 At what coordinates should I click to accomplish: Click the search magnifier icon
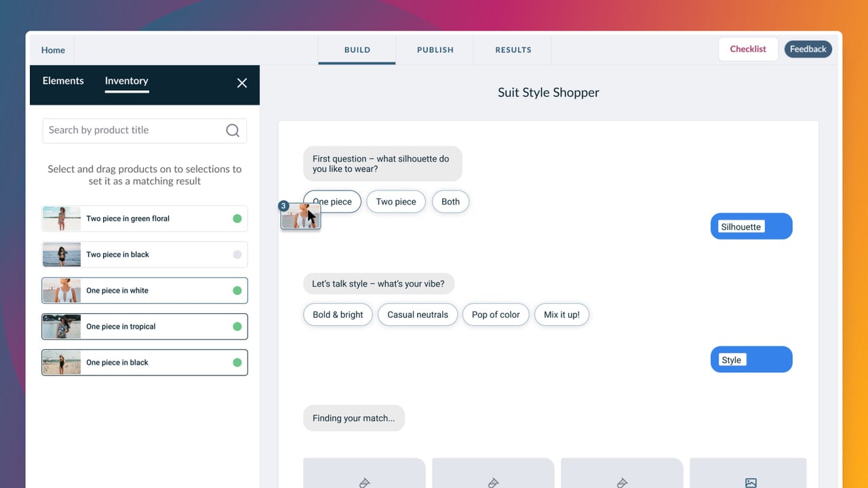point(233,131)
